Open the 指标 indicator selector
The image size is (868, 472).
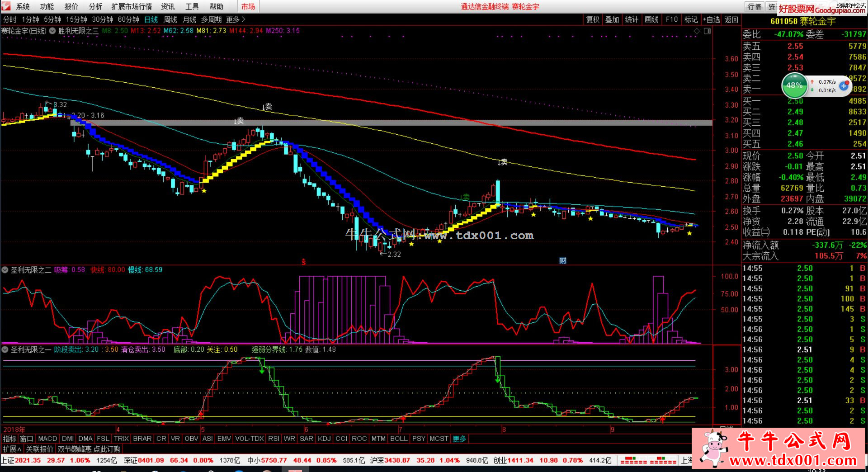[9, 439]
